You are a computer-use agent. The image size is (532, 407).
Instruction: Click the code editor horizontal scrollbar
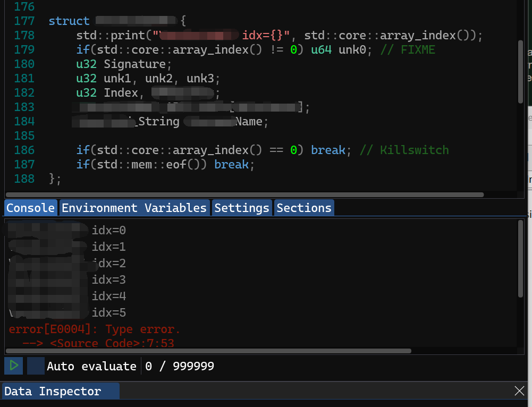point(244,194)
